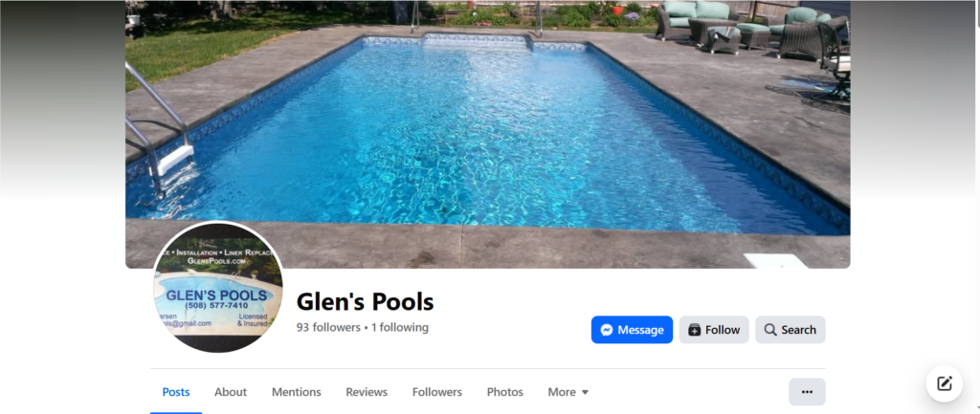Click the Glen's Pools page title
The height and width of the screenshot is (414, 980).
[x=365, y=301]
